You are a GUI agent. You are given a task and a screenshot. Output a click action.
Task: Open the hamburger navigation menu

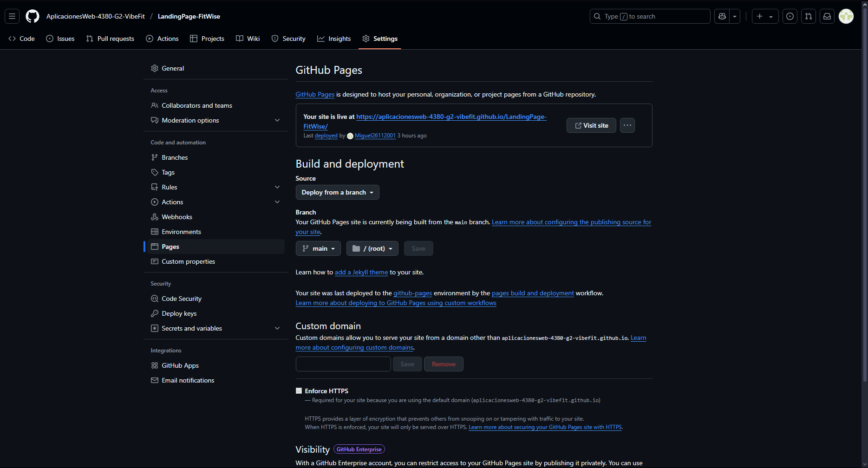[12, 16]
